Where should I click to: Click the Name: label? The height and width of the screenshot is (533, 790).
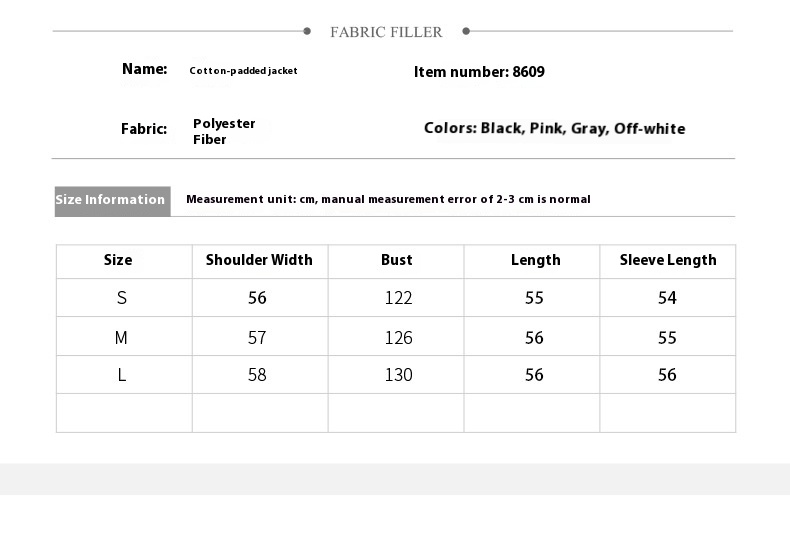pos(145,69)
